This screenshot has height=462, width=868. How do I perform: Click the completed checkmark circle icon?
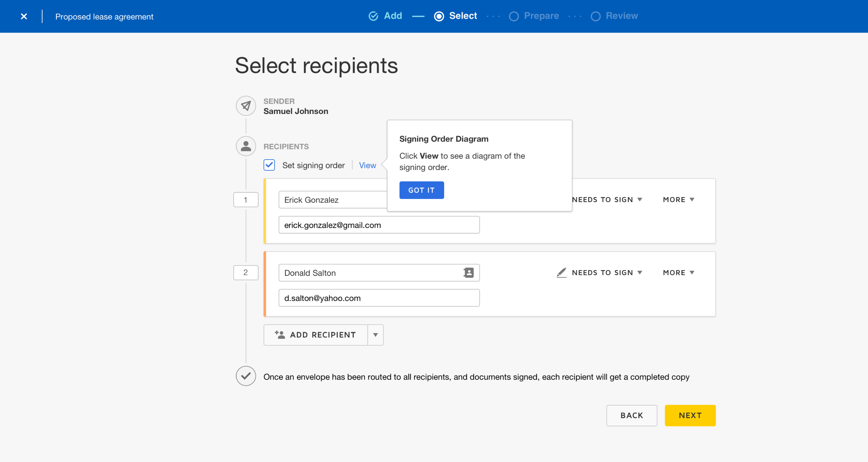tap(246, 376)
